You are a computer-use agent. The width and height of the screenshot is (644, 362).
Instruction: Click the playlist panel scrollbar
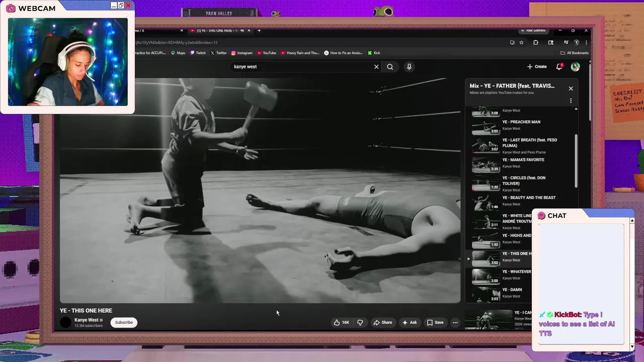(576, 161)
